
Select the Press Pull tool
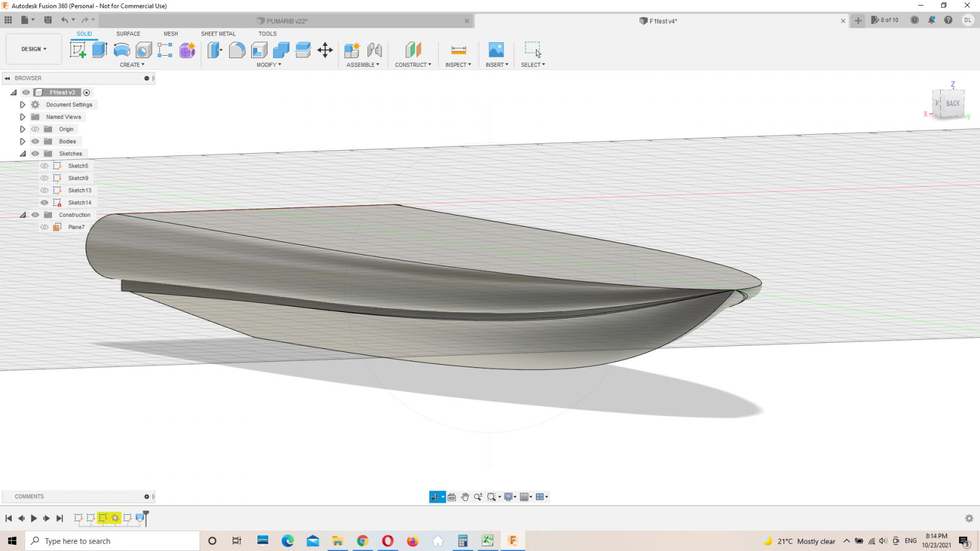click(x=214, y=50)
